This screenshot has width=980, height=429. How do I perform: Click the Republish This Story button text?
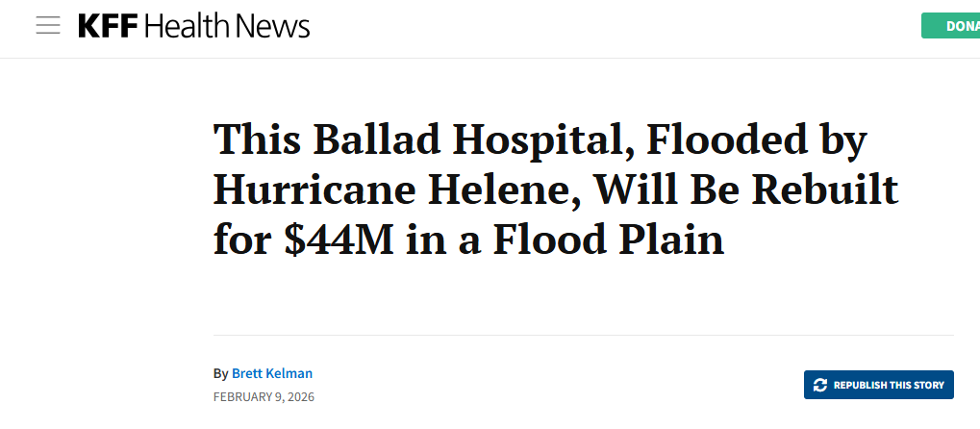[x=889, y=385]
